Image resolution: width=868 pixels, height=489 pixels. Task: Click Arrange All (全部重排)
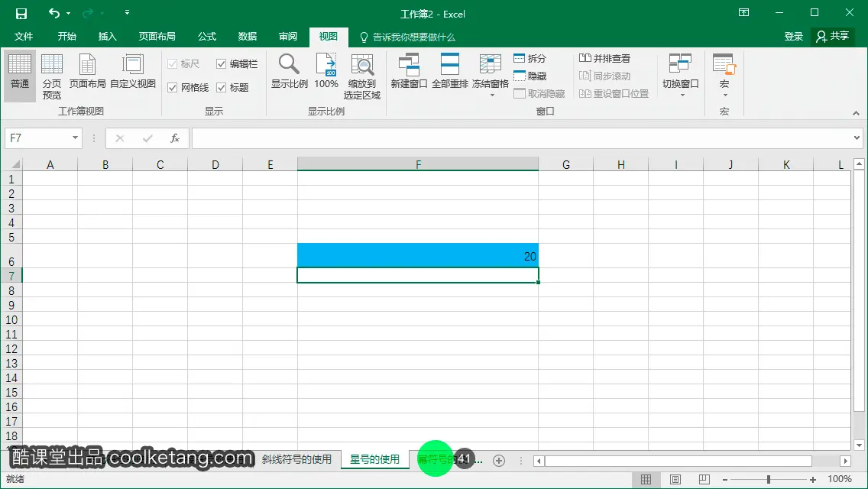449,71
